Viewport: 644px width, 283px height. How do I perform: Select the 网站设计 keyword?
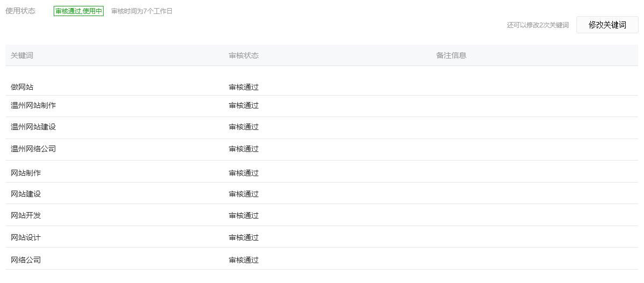tap(26, 237)
